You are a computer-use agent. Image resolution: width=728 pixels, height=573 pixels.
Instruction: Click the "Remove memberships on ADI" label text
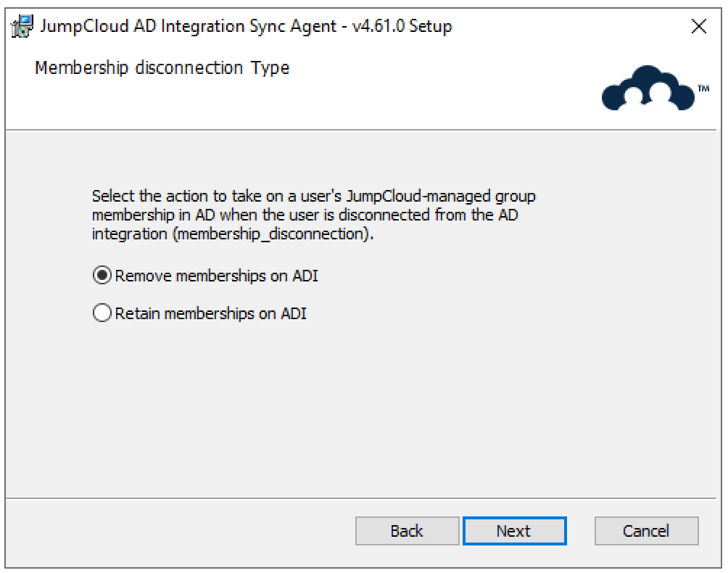pyautogui.click(x=216, y=276)
